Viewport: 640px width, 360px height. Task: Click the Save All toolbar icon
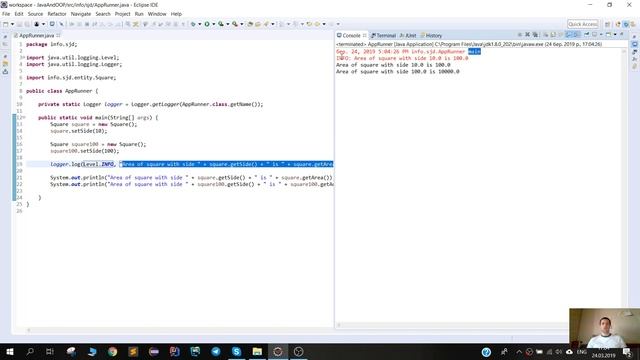(27, 24)
